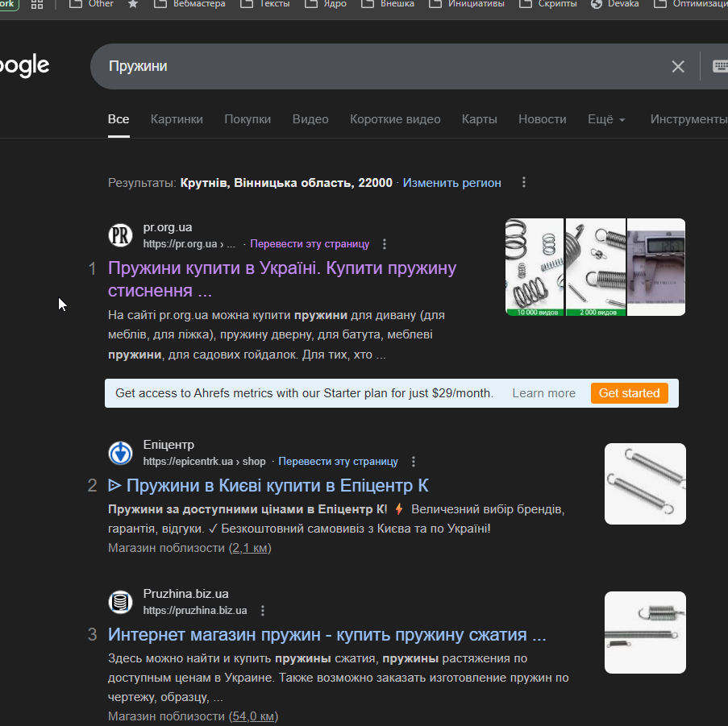The width and height of the screenshot is (728, 726).
Task: Switch to the Видео tab
Action: 310,119
